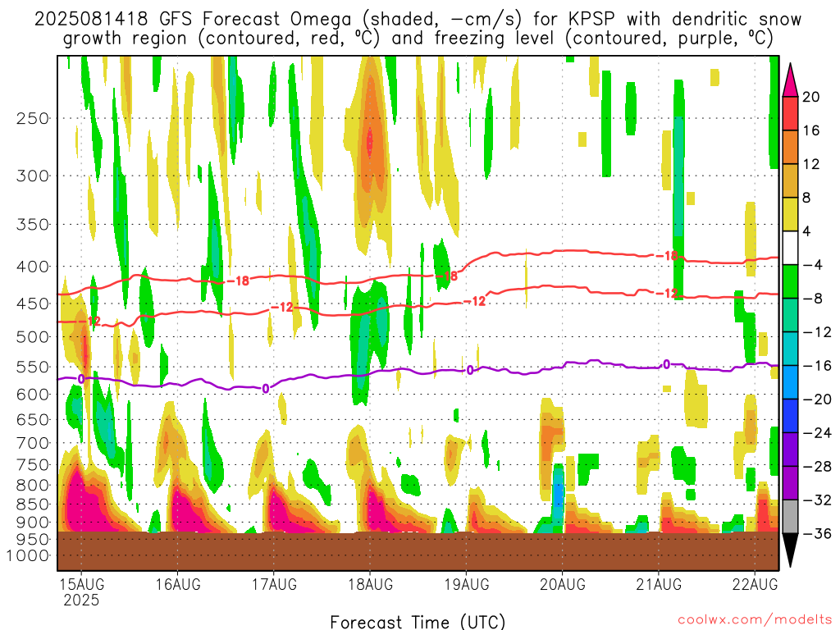Click the 700 pressure level label

(x=33, y=443)
